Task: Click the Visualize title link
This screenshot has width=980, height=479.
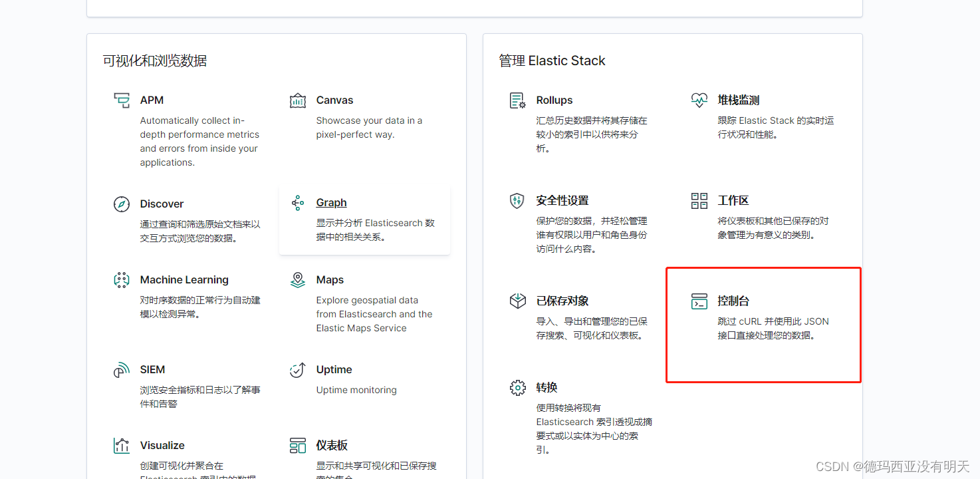Action: point(162,446)
